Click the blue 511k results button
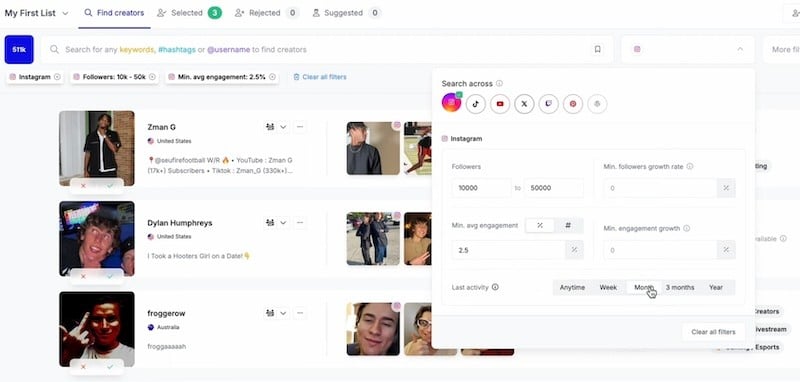The image size is (800, 382). point(19,49)
